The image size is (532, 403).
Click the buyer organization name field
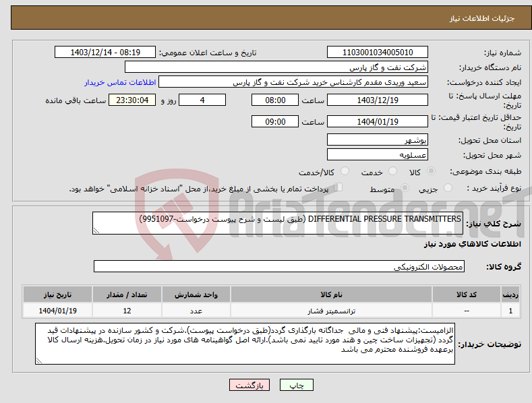[276, 67]
